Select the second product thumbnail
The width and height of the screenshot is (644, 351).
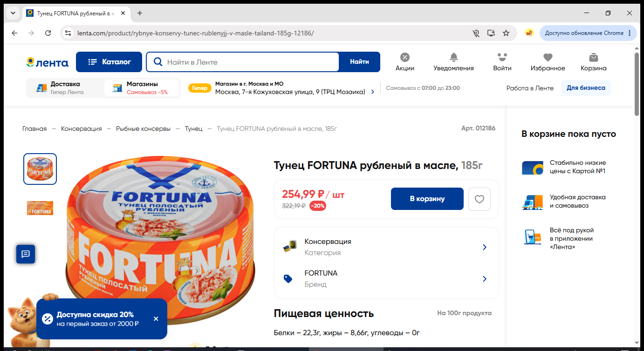tap(40, 208)
